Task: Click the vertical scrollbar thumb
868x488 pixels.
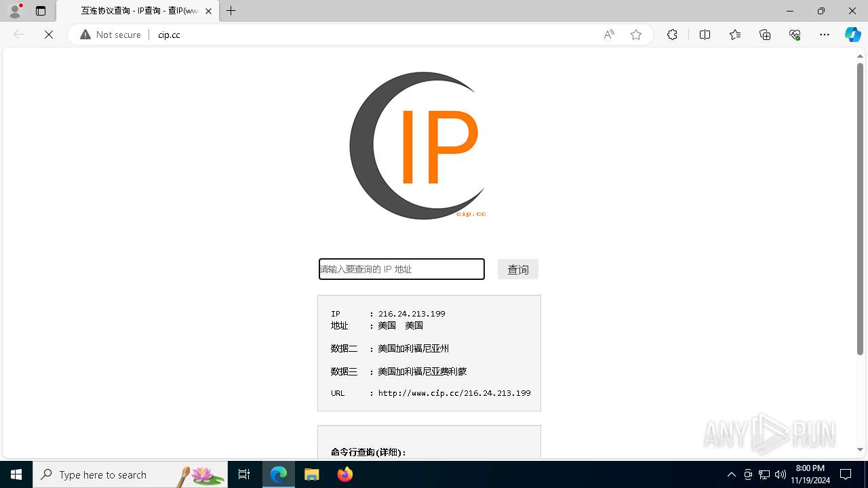Action: click(861, 209)
